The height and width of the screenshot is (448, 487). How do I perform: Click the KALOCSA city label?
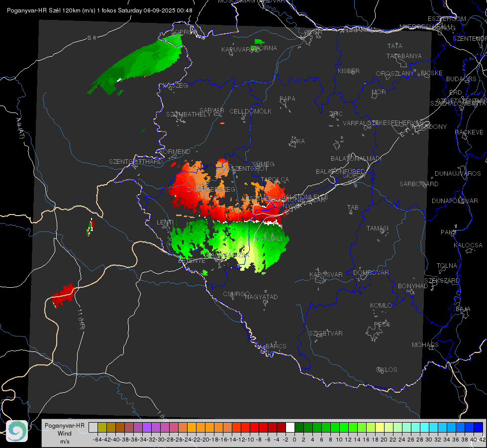[x=468, y=245]
